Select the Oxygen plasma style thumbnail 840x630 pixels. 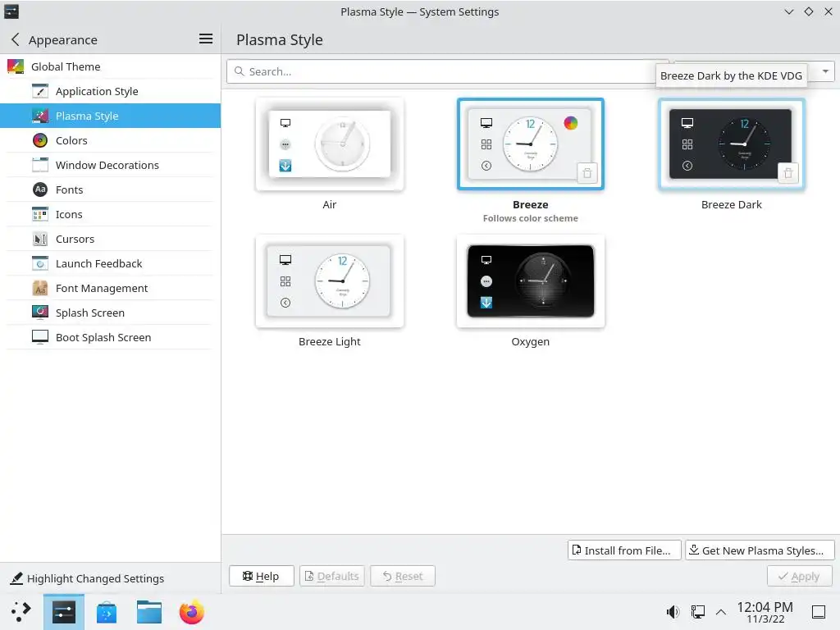[x=531, y=281]
